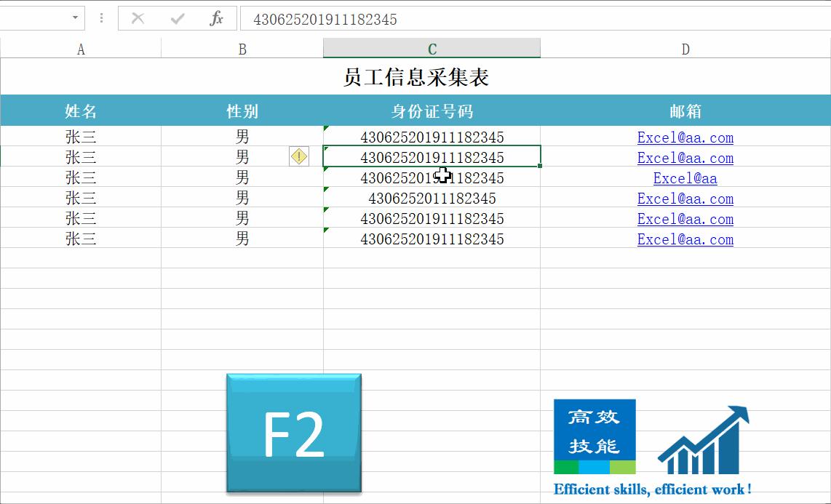Select column C header
The image size is (831, 504).
coord(432,49)
